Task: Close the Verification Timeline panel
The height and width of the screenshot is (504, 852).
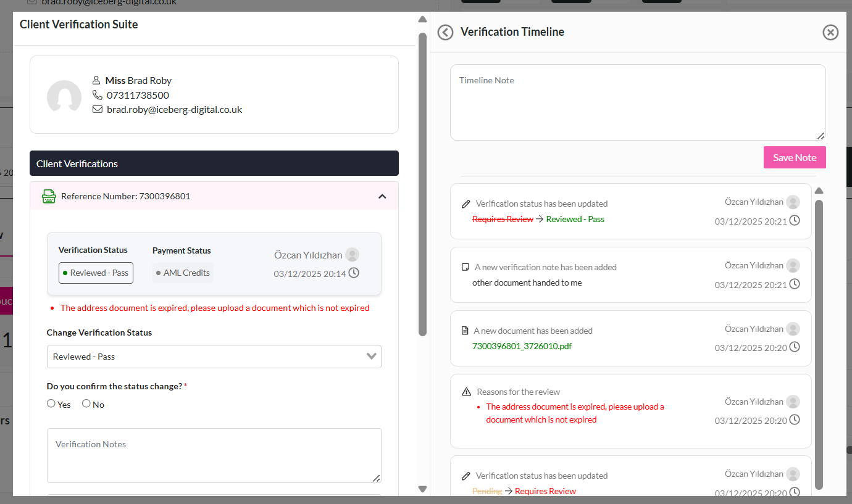Action: coord(830,32)
